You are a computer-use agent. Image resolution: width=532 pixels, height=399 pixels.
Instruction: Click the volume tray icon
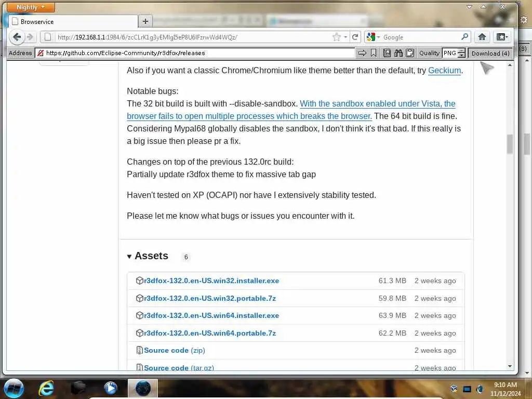pyautogui.click(x=480, y=389)
